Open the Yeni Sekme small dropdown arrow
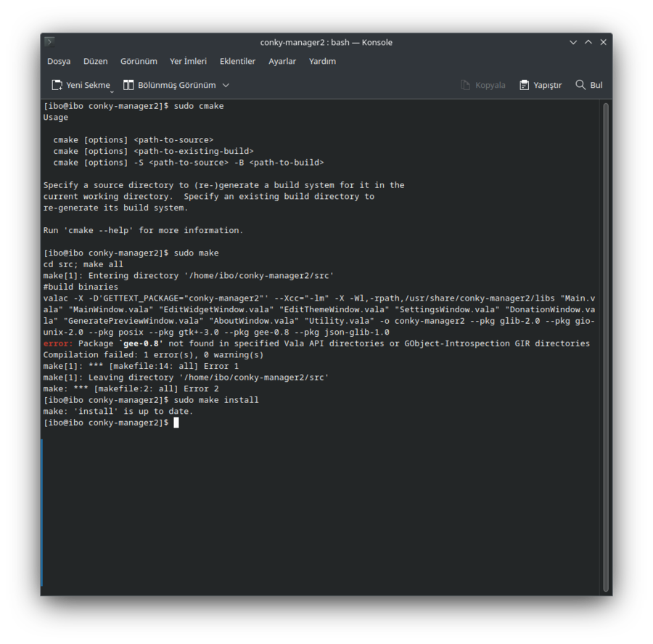 112,91
